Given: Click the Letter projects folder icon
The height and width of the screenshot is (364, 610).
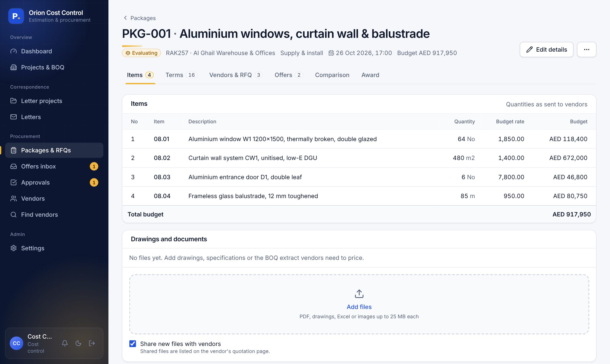Looking at the screenshot, I should click(x=14, y=101).
